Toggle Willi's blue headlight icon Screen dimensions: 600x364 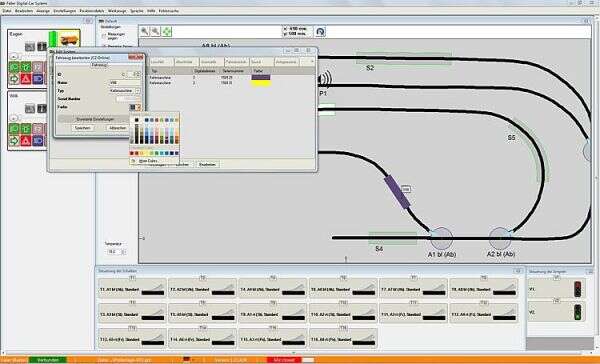[38, 140]
